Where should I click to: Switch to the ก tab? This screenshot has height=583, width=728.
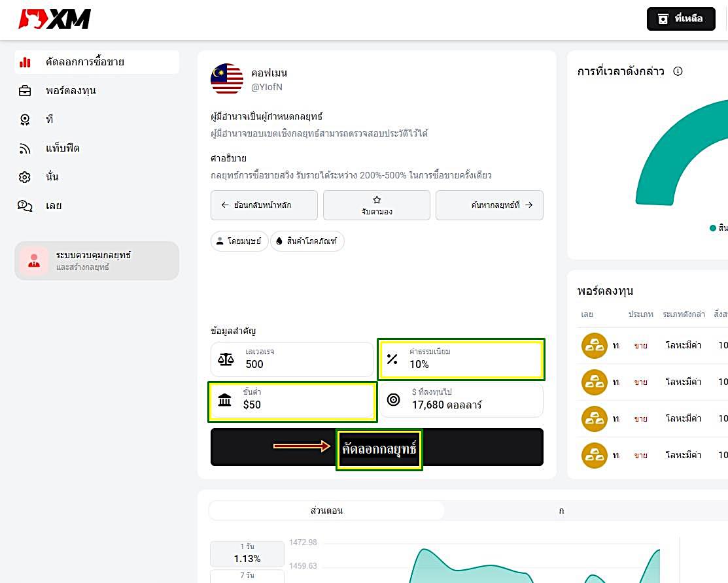tap(561, 510)
